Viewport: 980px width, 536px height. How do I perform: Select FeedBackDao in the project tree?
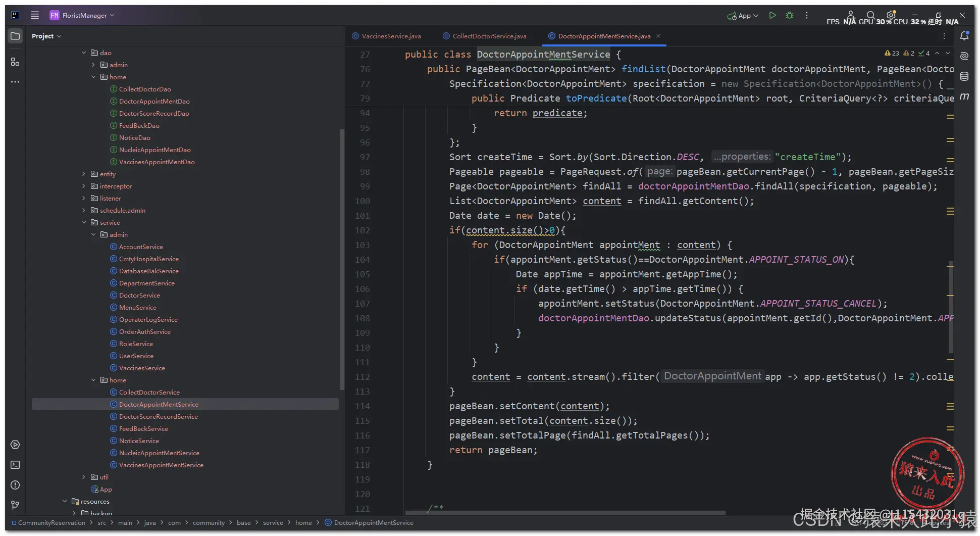[139, 125]
